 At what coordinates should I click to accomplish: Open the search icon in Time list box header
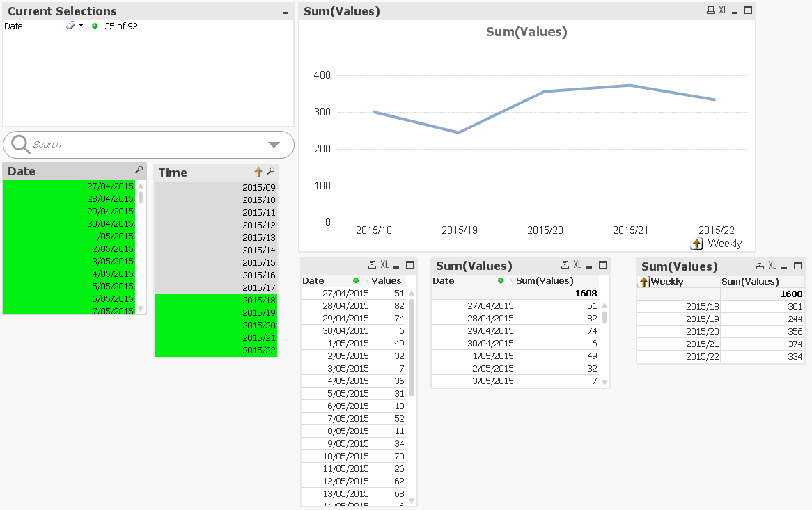pyautogui.click(x=270, y=172)
